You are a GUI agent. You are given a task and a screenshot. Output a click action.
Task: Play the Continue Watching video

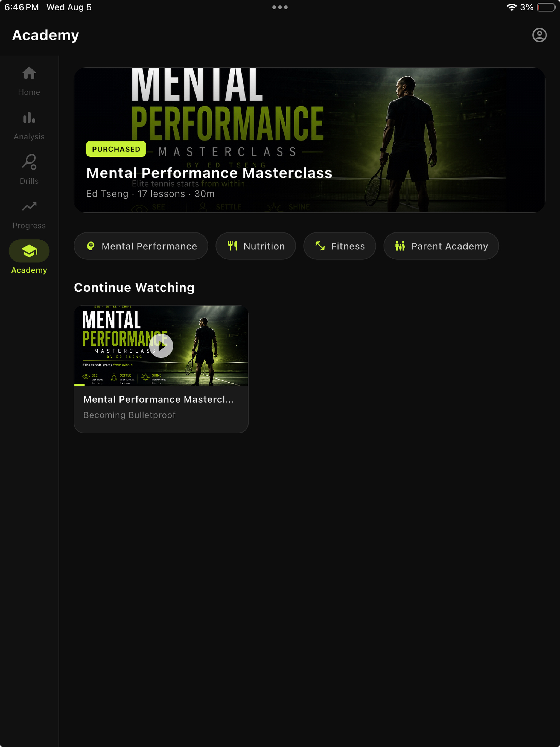[x=161, y=346]
